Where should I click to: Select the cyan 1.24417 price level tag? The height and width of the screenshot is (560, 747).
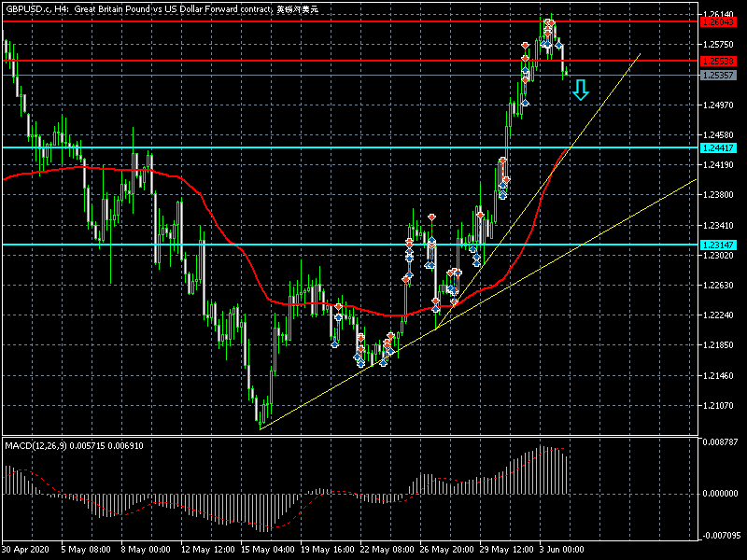[718, 148]
